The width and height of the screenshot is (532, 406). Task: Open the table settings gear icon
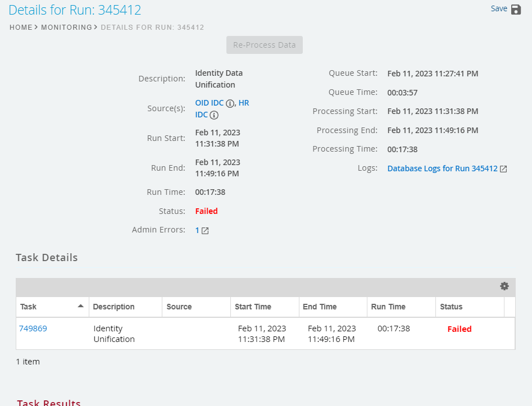point(504,286)
